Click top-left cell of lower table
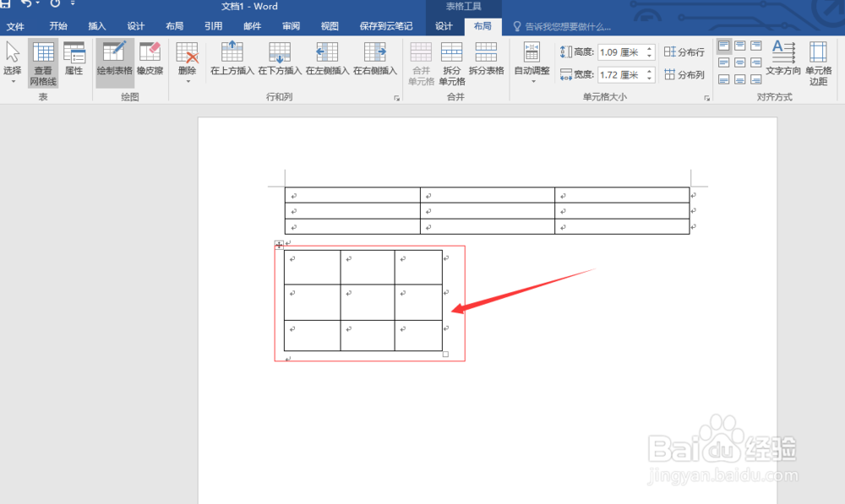 [x=313, y=267]
